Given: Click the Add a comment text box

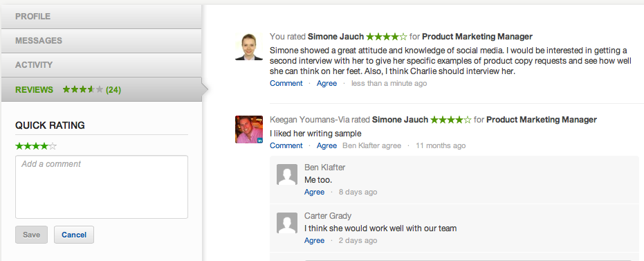Looking at the screenshot, I should [x=102, y=187].
